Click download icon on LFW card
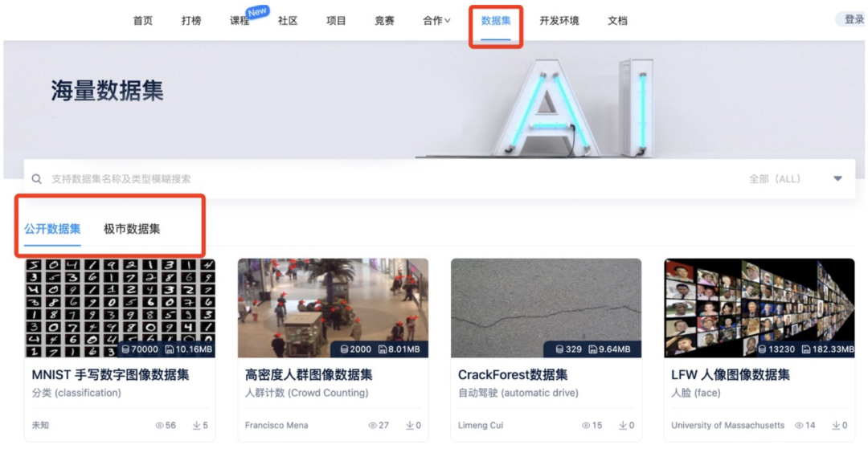This screenshot has height=449, width=868. 836,425
